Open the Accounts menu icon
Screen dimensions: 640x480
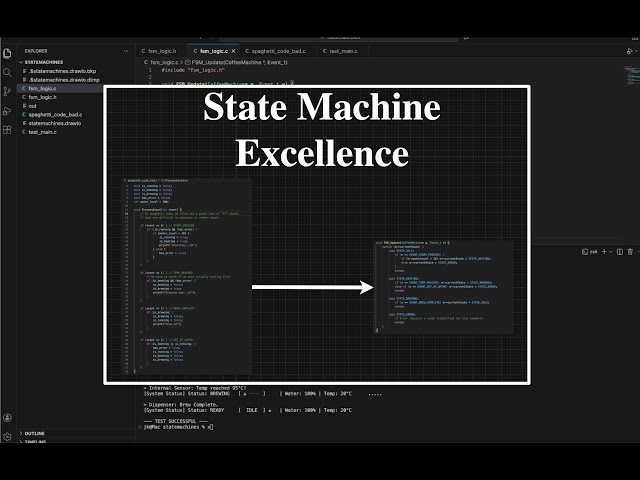pyautogui.click(x=7, y=418)
